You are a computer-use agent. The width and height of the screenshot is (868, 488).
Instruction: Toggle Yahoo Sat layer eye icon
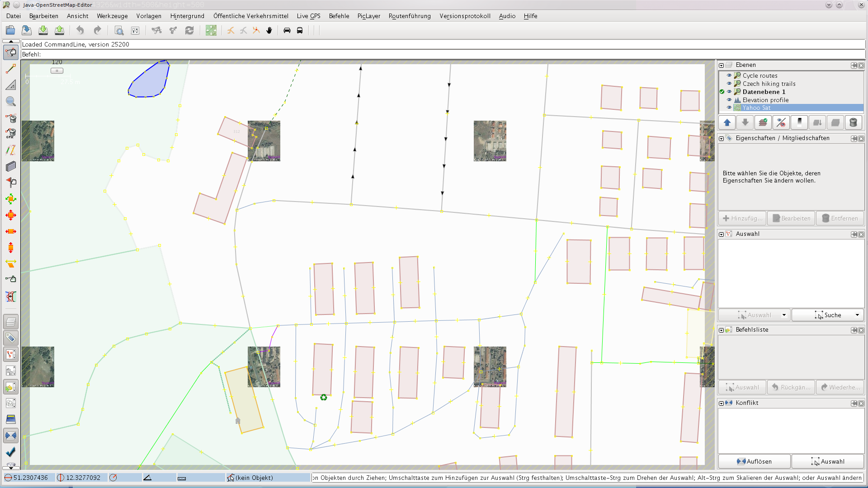click(x=729, y=108)
